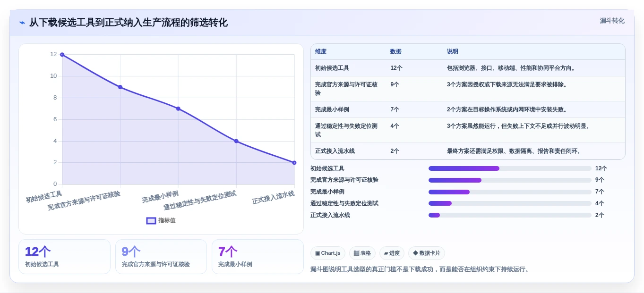Click the chart data point at value 9
The width and height of the screenshot is (644, 293).
(120, 87)
